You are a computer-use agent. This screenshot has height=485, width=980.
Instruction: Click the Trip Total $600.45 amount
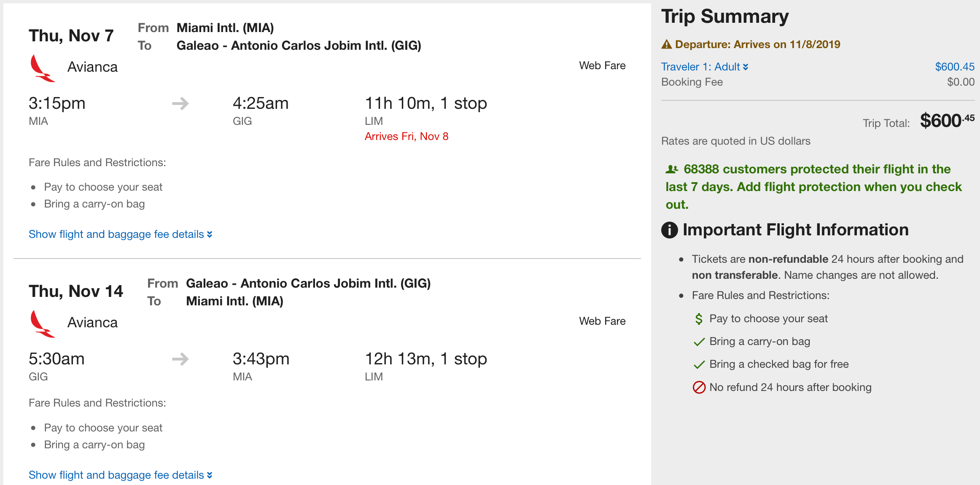[x=947, y=121]
